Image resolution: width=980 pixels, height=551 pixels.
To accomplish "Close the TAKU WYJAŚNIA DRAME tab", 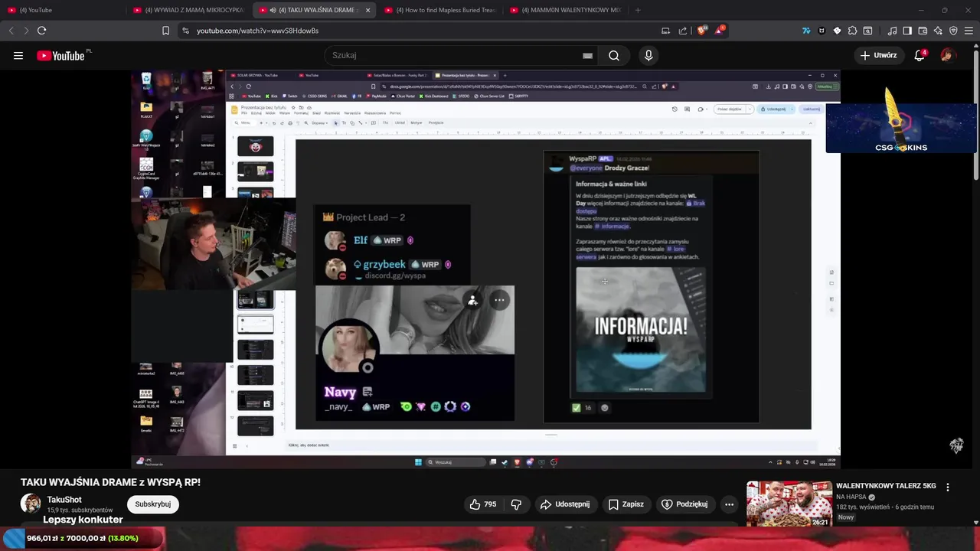I will [x=367, y=10].
